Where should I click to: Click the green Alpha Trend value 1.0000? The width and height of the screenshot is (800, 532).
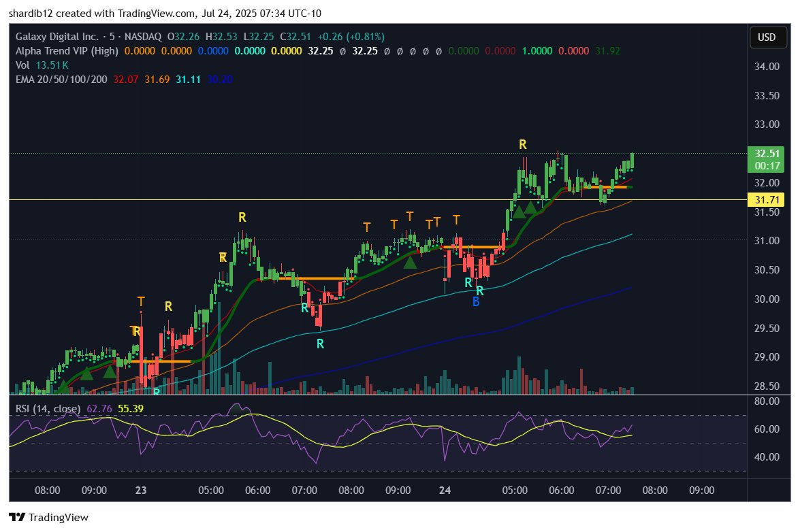(x=537, y=51)
